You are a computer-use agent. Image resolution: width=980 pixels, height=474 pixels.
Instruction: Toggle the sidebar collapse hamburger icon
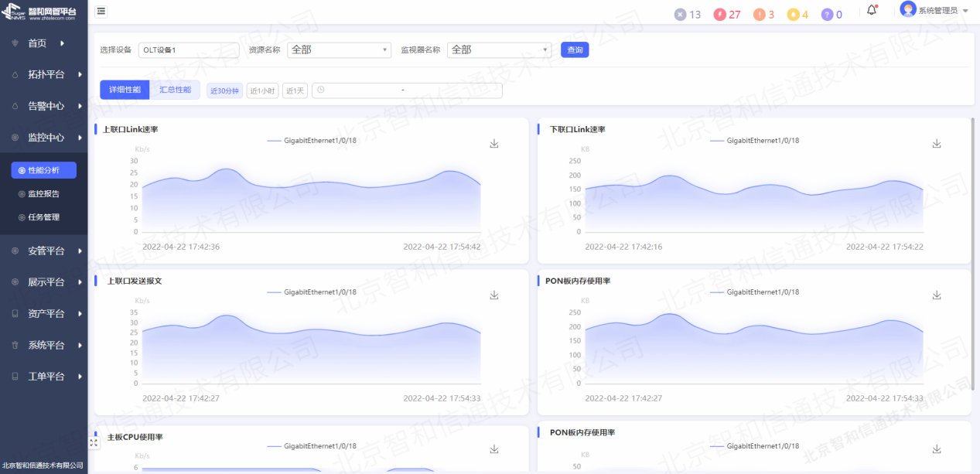coord(101,11)
